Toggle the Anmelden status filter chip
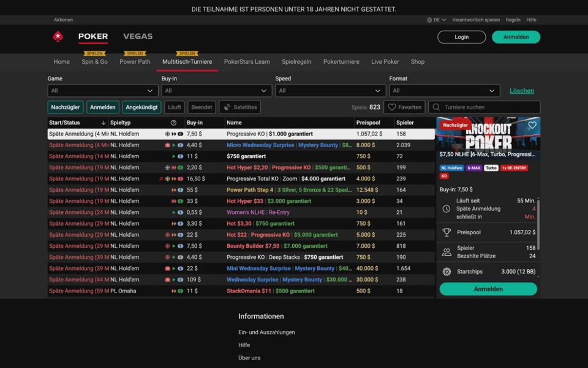The image size is (588, 368). [102, 107]
